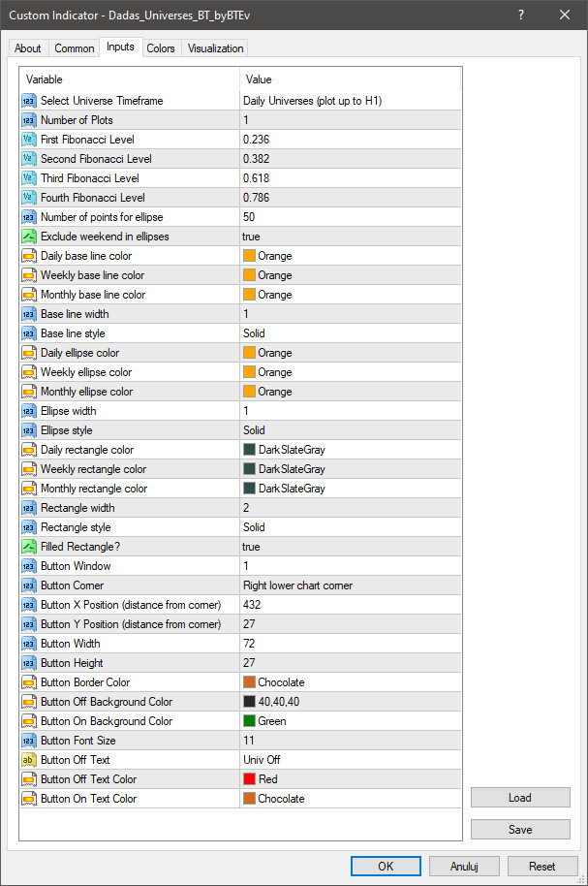
Task: Click the Ellipse width integer icon
Action: pos(28,411)
